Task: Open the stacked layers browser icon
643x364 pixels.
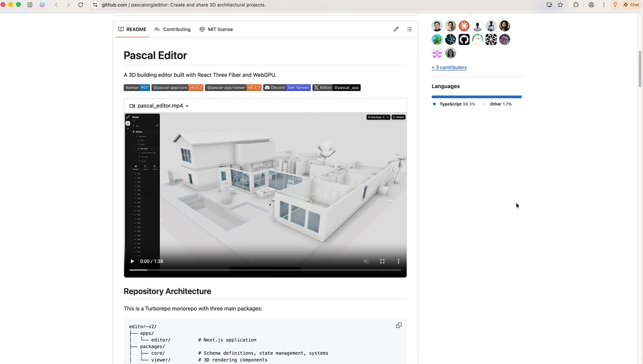Action: click(42, 5)
